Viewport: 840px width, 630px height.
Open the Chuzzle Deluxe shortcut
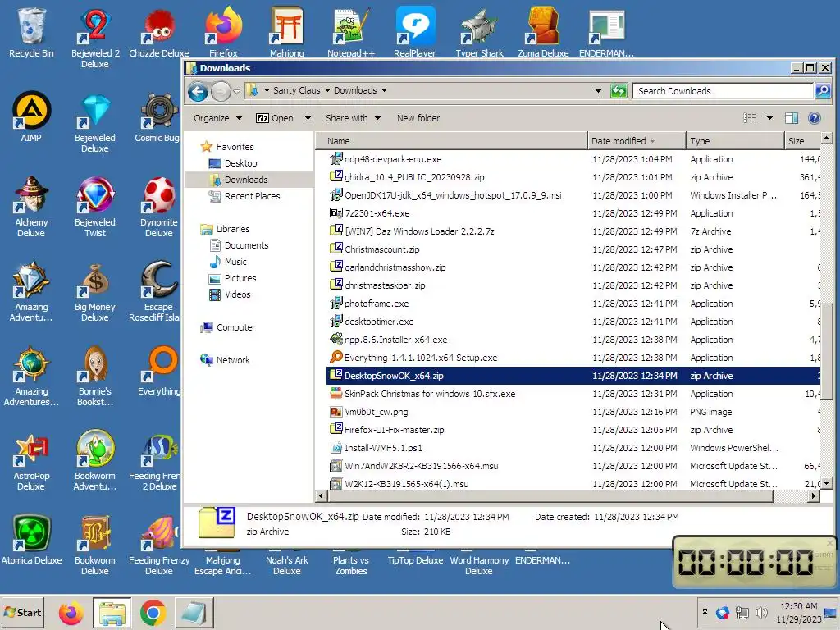[158, 32]
